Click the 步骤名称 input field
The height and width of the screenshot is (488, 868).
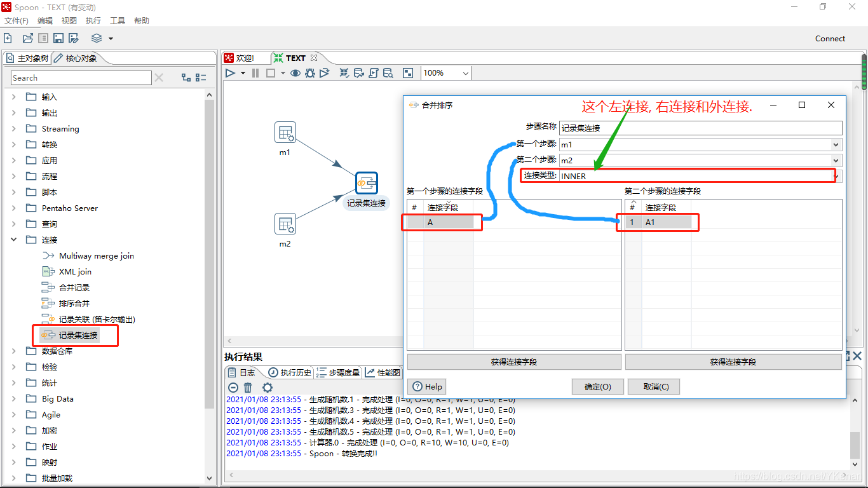pos(700,128)
